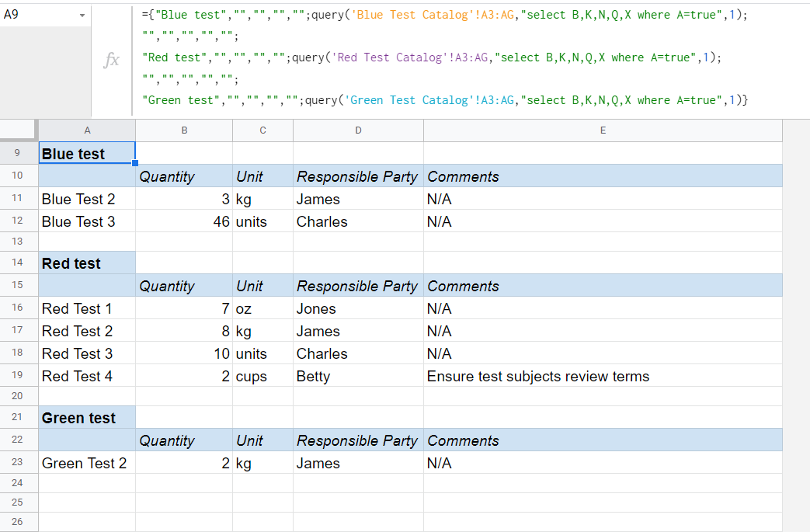Image resolution: width=810 pixels, height=532 pixels.
Task: Click the fill handle of cell A9
Action: click(x=135, y=163)
